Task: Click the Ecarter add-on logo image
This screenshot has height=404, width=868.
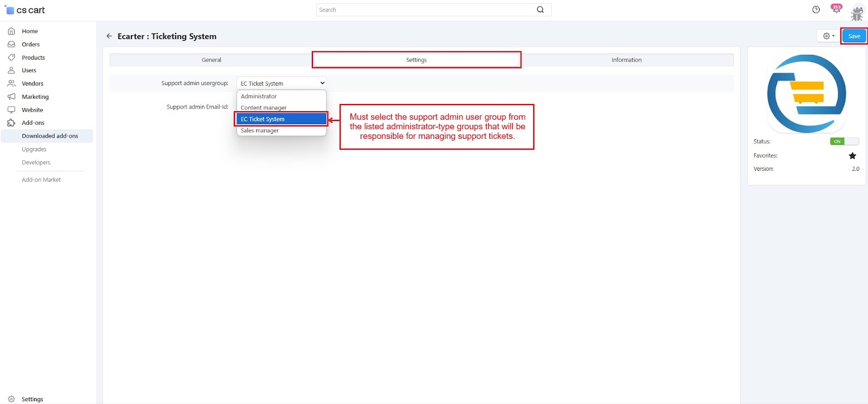Action: click(x=807, y=94)
